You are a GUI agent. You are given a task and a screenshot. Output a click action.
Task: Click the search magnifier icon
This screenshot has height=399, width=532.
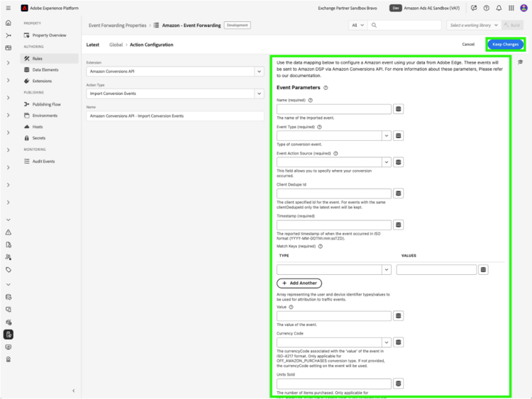point(374,25)
